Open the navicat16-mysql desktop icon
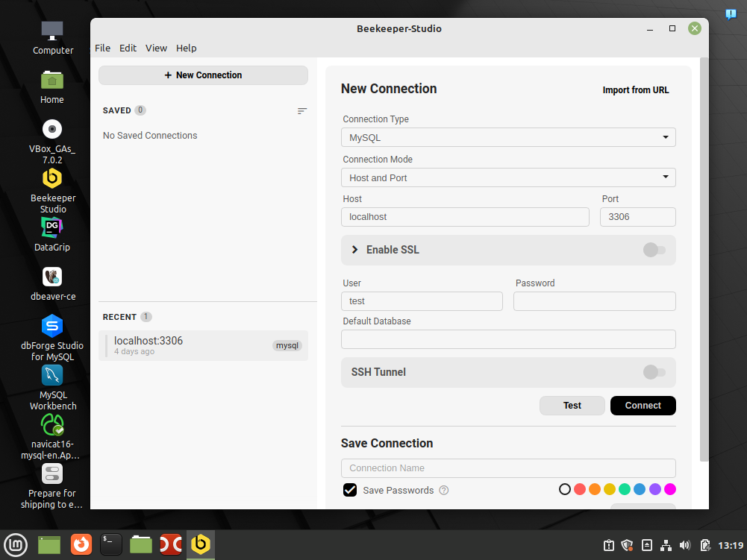The height and width of the screenshot is (560, 747). 52,437
